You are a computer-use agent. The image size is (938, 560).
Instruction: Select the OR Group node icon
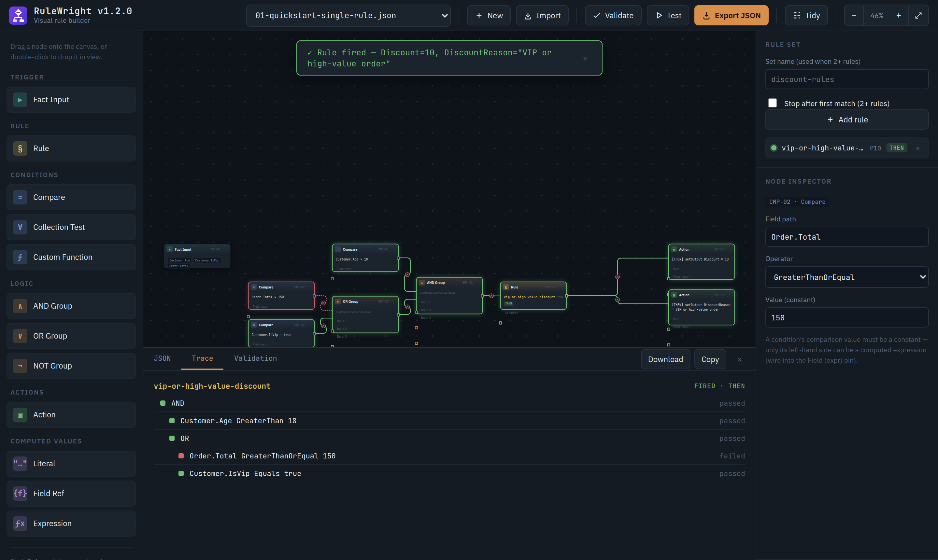[20, 336]
